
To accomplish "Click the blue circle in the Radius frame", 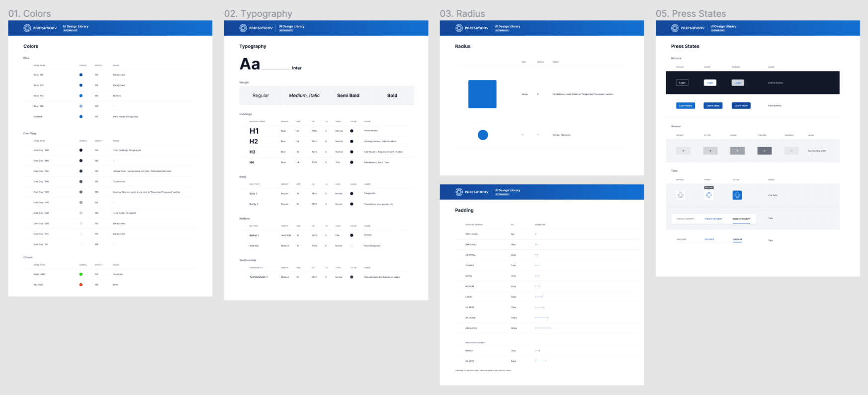I will click(x=483, y=135).
